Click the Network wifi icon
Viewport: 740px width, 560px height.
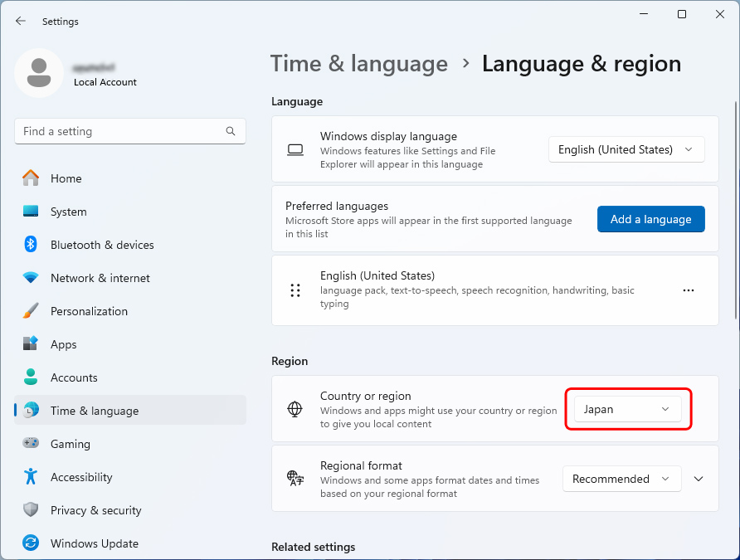[31, 277]
